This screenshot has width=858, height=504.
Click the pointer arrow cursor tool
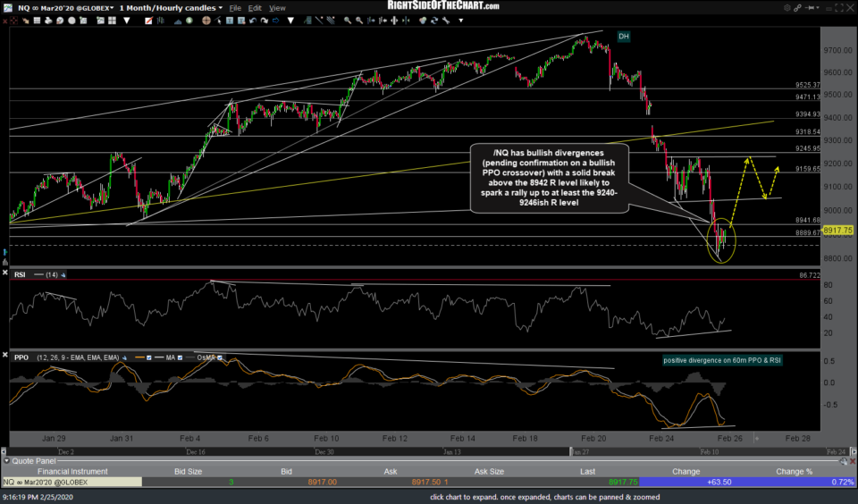[x=218, y=21]
